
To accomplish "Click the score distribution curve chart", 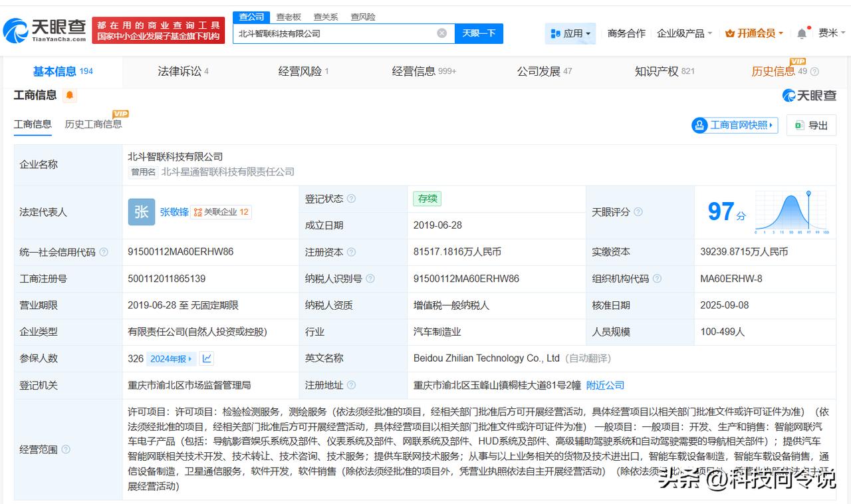I will tap(791, 213).
